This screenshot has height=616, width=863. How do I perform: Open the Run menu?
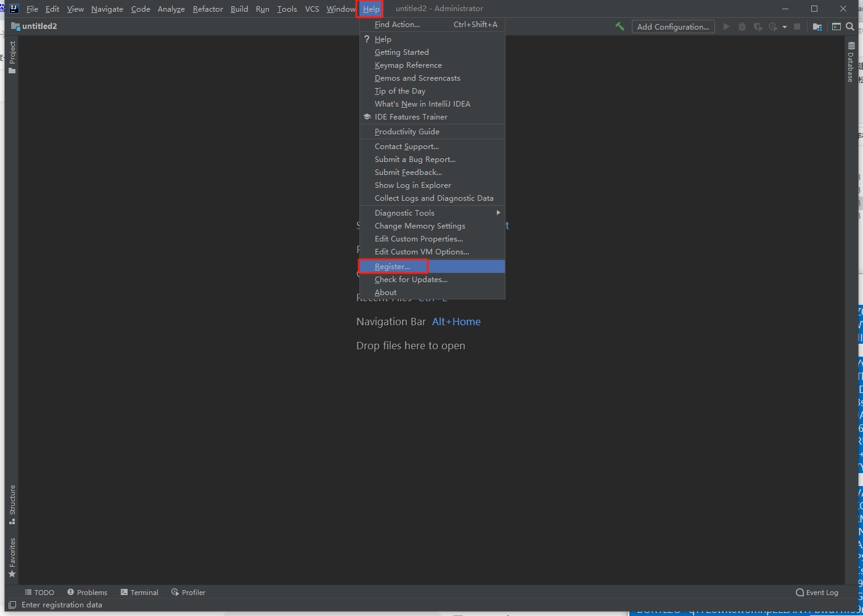click(x=263, y=9)
